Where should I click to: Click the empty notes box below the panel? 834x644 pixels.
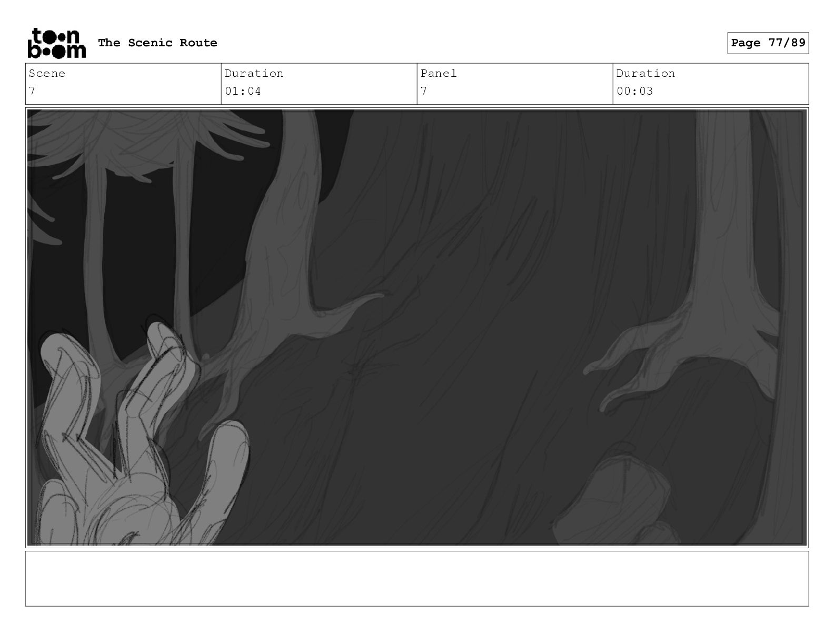pyautogui.click(x=417, y=578)
